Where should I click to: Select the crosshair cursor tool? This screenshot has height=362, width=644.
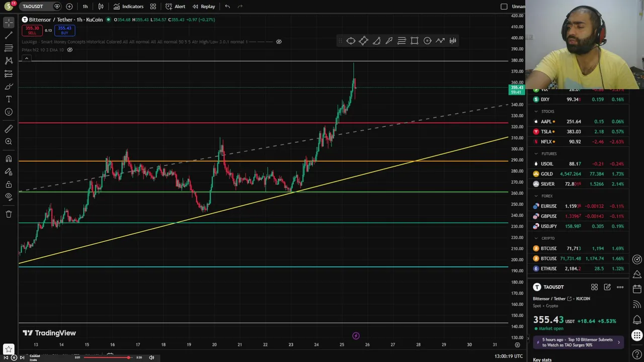(9, 23)
